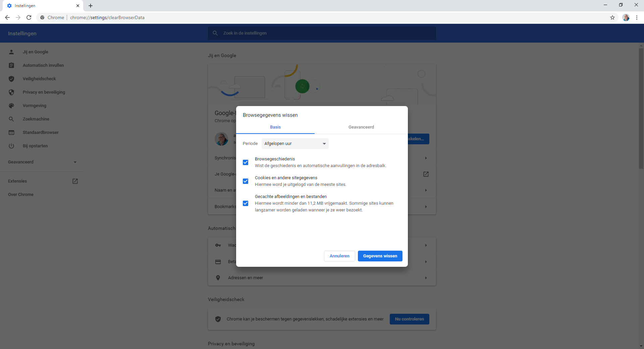Click the Automatisch invullen sidebar icon
Viewport: 644px width, 349px height.
(11, 65)
